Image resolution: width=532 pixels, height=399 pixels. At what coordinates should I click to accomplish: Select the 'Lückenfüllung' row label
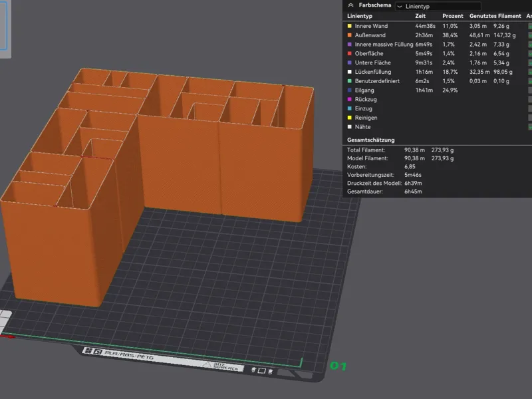click(373, 72)
